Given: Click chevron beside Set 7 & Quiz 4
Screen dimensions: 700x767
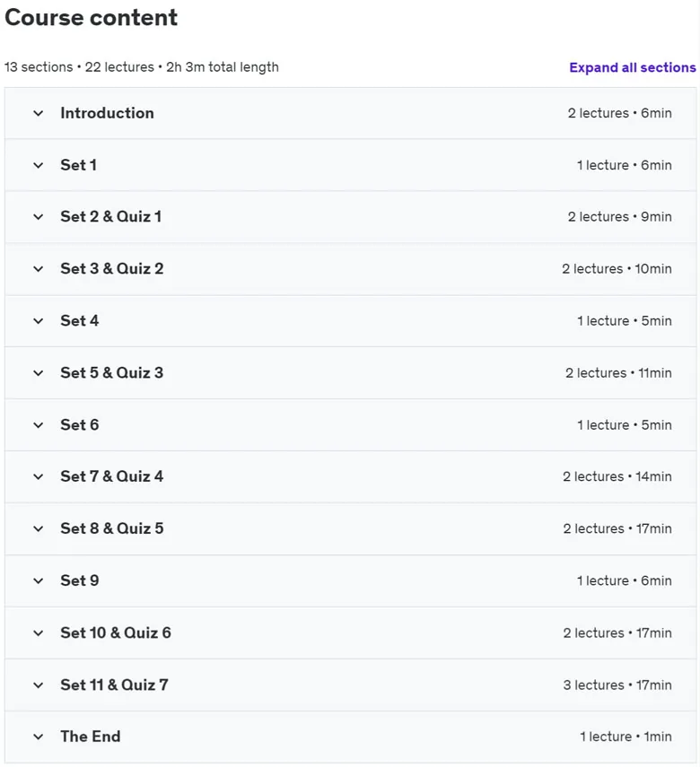Looking at the screenshot, I should tap(39, 477).
